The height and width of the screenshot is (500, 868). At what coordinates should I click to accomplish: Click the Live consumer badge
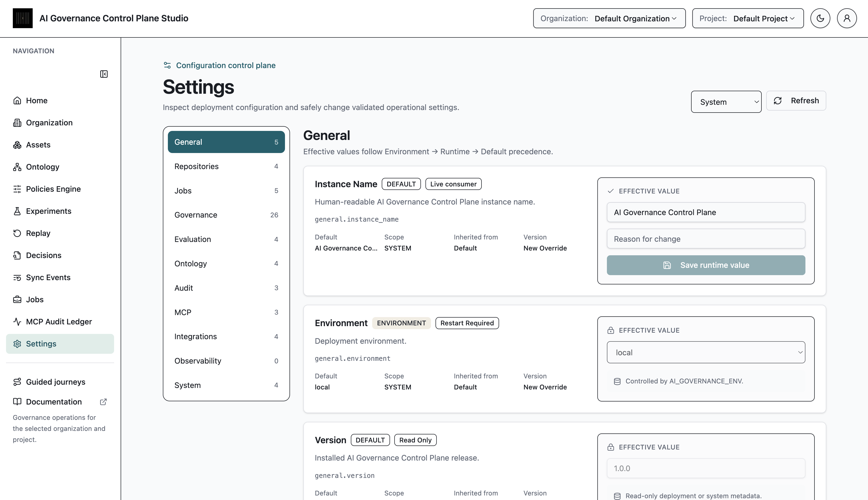coord(453,184)
